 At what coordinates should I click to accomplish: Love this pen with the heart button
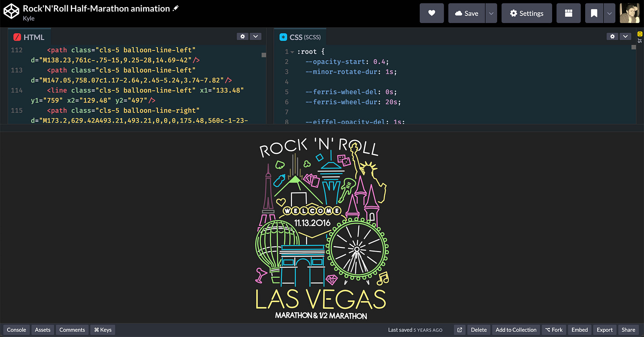[x=432, y=13]
